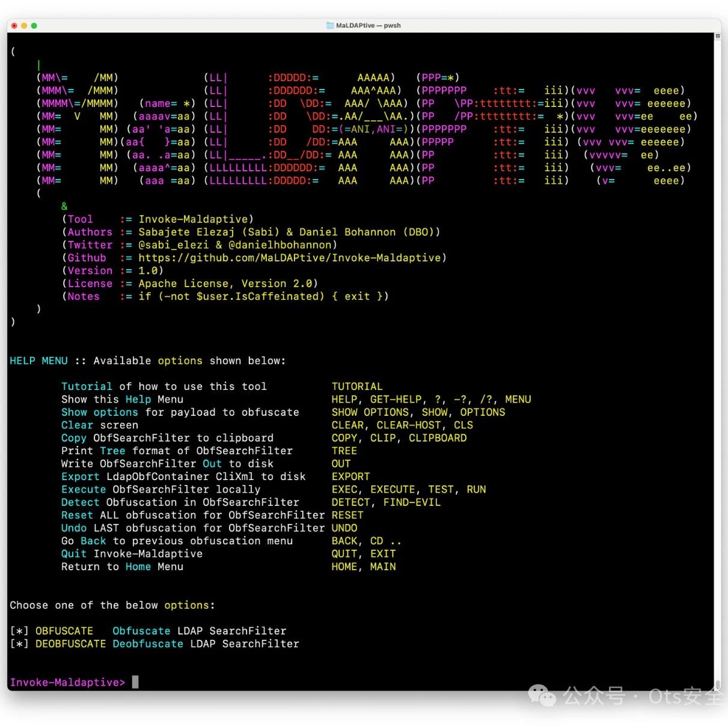
Task: Click the Obfuscate LDAP SearchFilter description
Action: coord(200,631)
